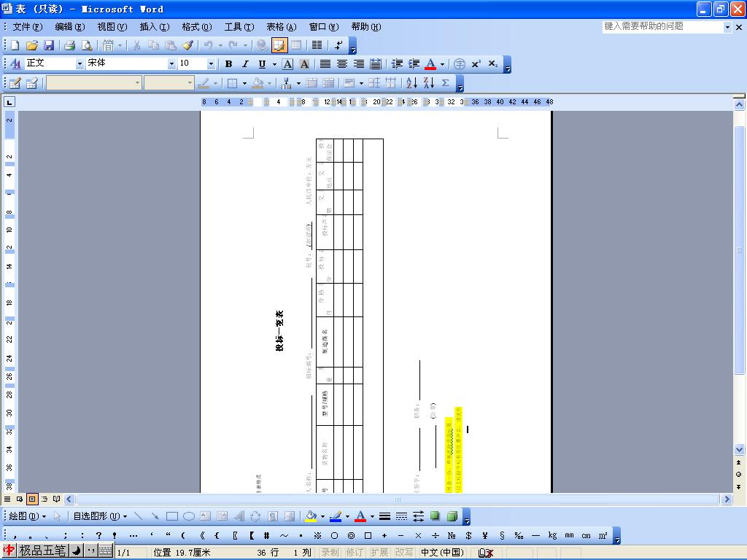The image size is (747, 560).
Task: Toggle the Tables and Borders toolbar button
Action: coord(279,45)
